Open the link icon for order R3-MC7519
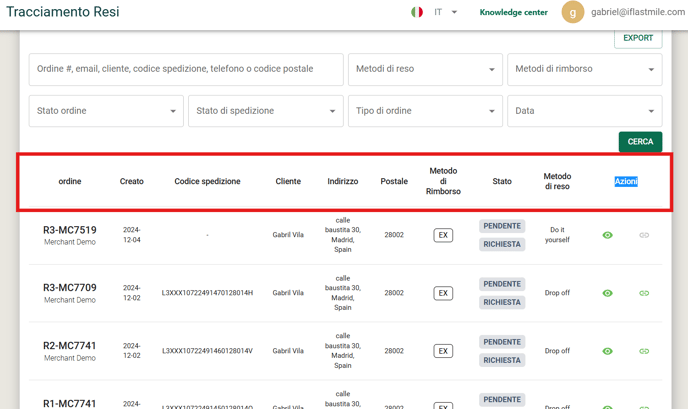The image size is (688, 409). (644, 235)
